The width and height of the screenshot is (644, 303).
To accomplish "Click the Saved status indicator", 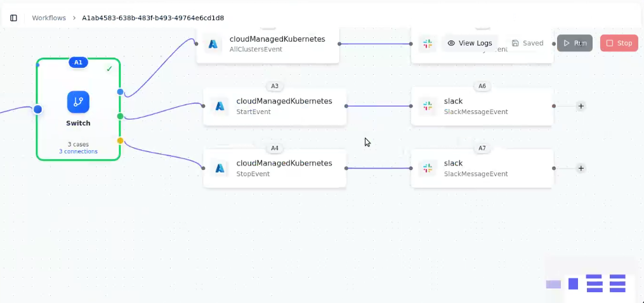I will (x=527, y=43).
